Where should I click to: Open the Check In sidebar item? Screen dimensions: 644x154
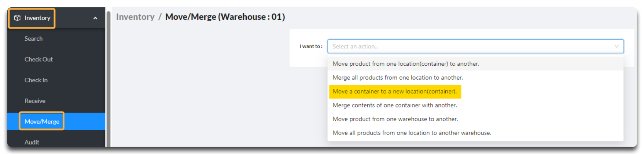pyautogui.click(x=36, y=80)
